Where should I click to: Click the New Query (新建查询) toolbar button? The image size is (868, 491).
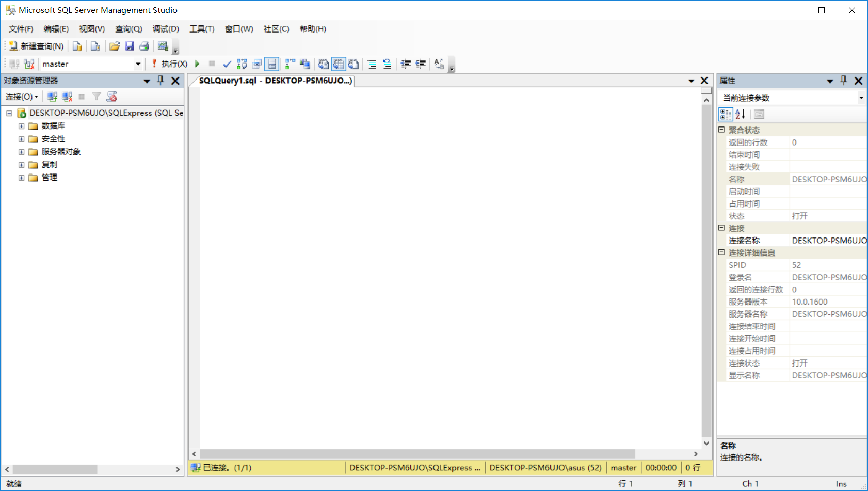coord(36,46)
